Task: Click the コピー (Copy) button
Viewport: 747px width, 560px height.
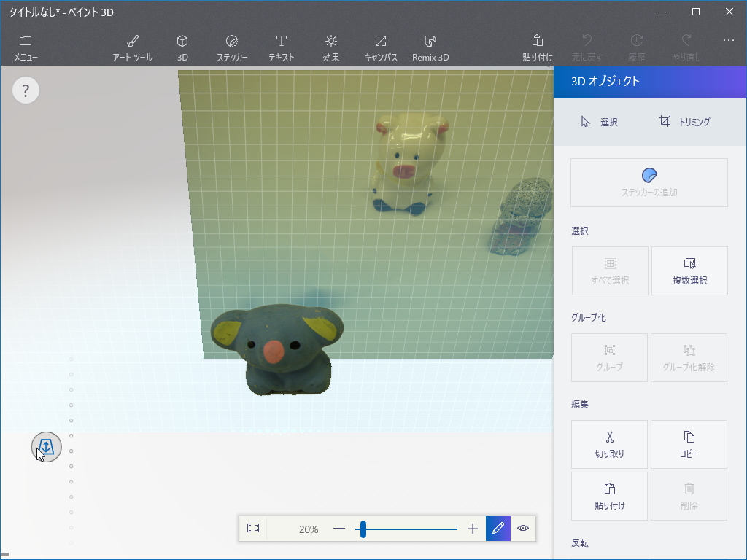Action: click(x=689, y=444)
